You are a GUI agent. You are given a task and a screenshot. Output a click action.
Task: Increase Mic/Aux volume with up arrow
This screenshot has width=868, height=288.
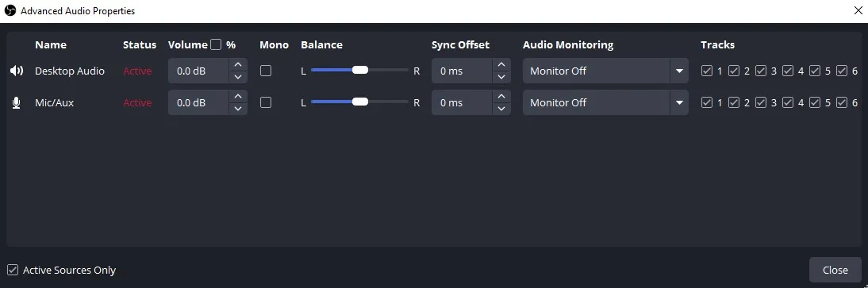238,96
